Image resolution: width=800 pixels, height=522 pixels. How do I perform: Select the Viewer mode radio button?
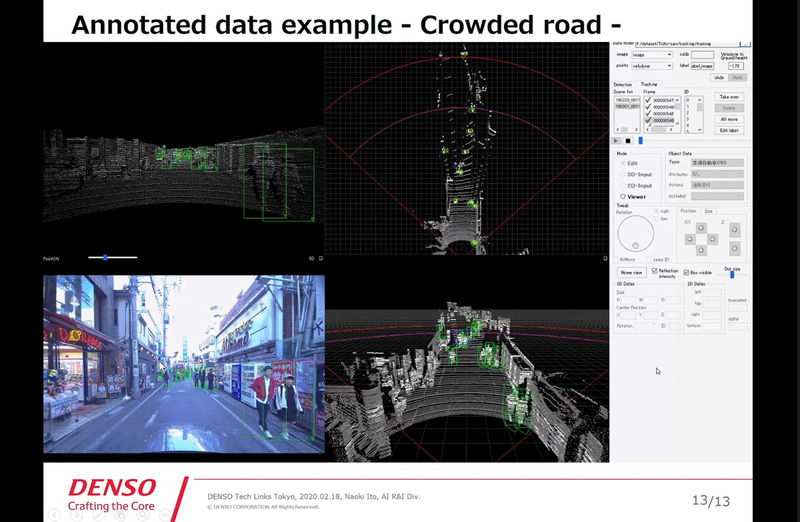[623, 196]
